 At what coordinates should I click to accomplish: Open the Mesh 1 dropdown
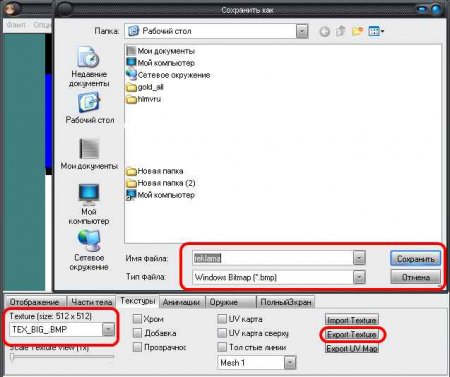point(290,363)
